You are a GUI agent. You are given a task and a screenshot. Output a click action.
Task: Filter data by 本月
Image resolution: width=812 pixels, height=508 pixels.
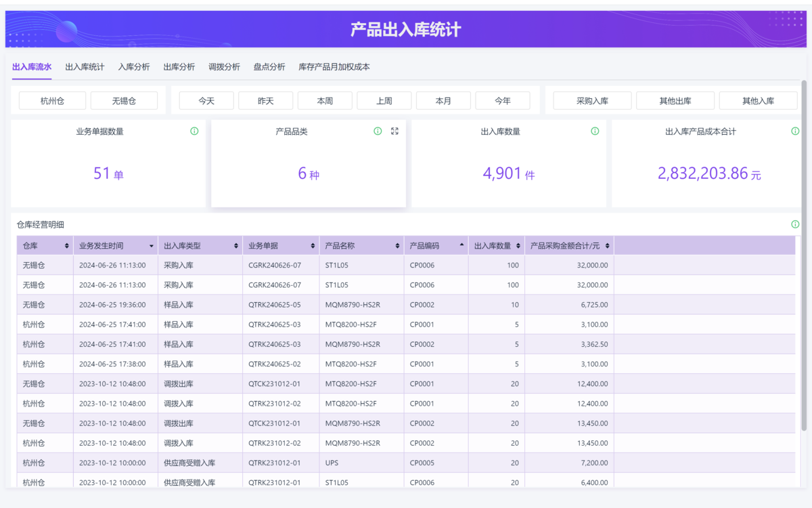[443, 101]
